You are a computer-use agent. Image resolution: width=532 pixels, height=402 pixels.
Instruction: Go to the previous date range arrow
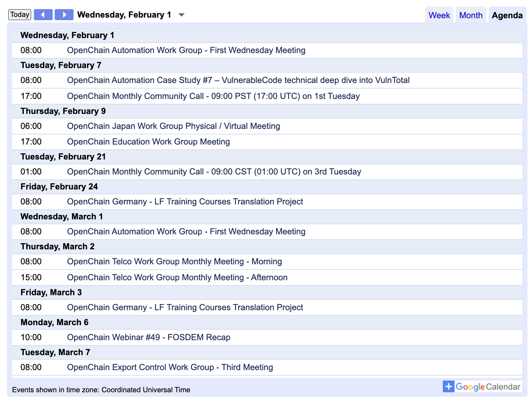pyautogui.click(x=43, y=15)
